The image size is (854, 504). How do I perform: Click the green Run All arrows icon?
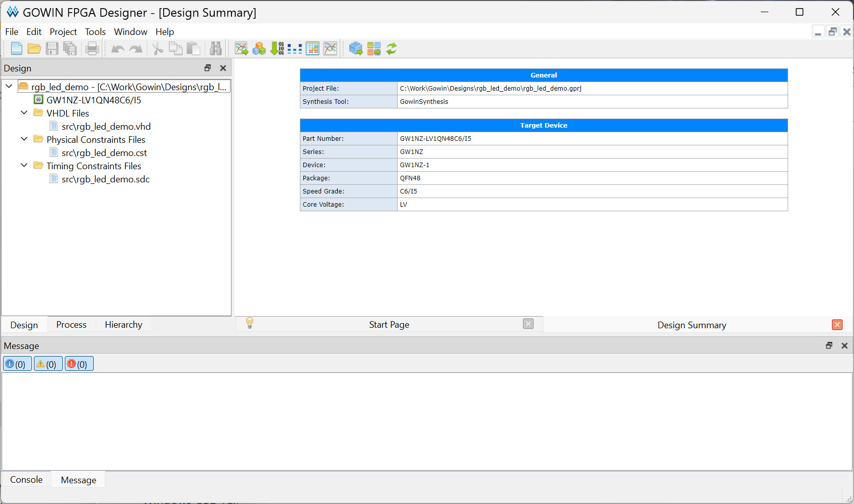392,49
